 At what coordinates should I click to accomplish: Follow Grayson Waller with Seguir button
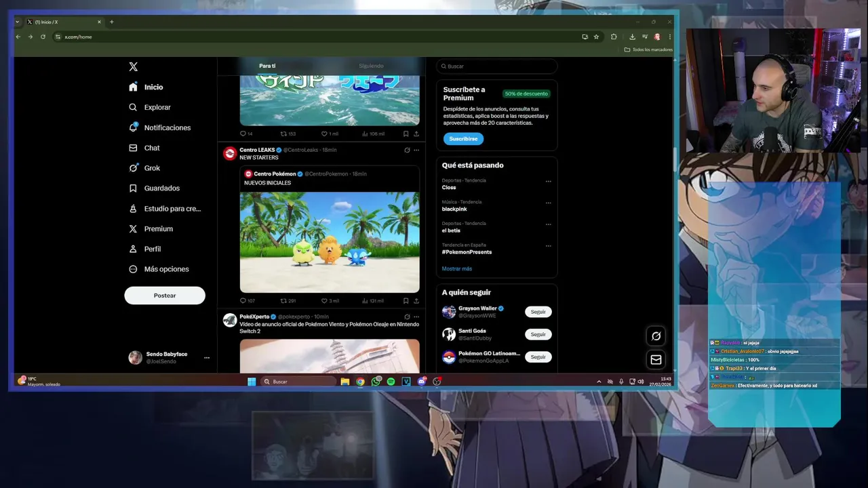pyautogui.click(x=538, y=312)
